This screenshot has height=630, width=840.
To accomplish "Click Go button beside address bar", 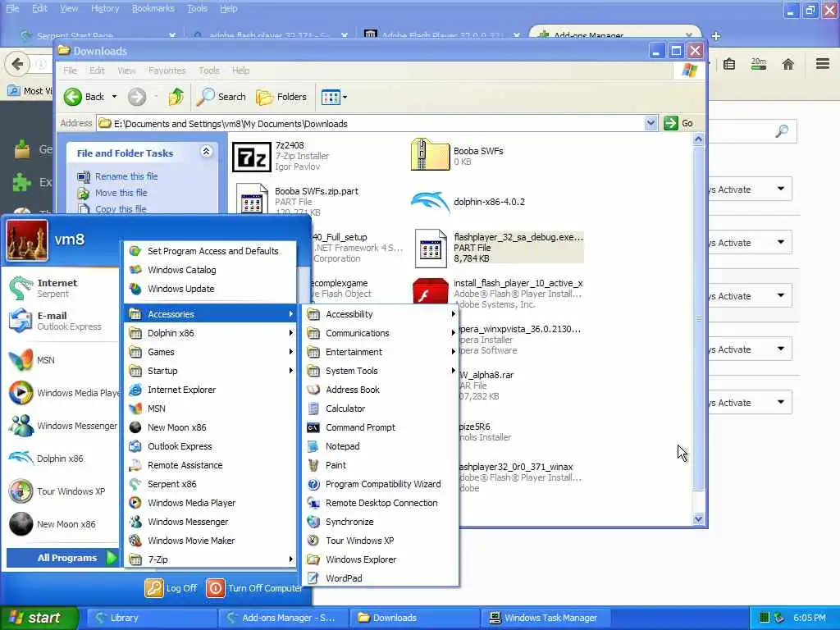I will point(679,123).
